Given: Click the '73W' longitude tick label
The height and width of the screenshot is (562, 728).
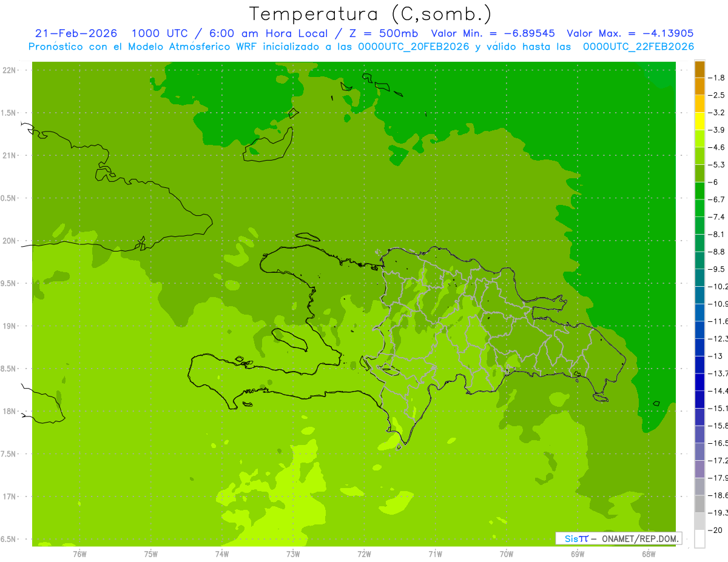Looking at the screenshot, I should coord(293,553).
